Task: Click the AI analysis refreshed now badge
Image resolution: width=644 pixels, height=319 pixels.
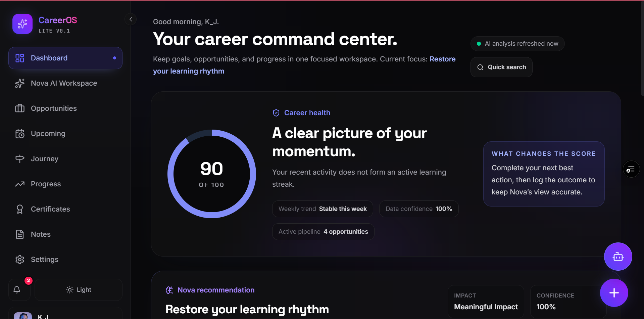Action: click(517, 44)
